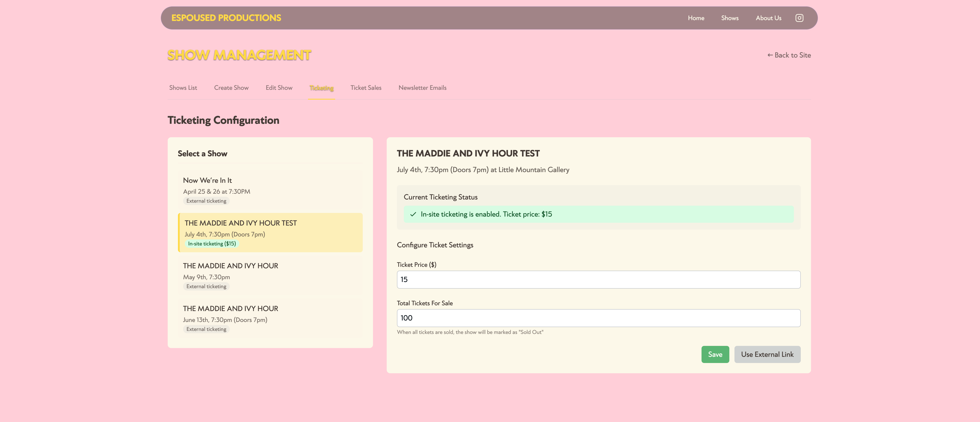This screenshot has height=422, width=980.
Task: Click the Save button
Action: (x=715, y=354)
